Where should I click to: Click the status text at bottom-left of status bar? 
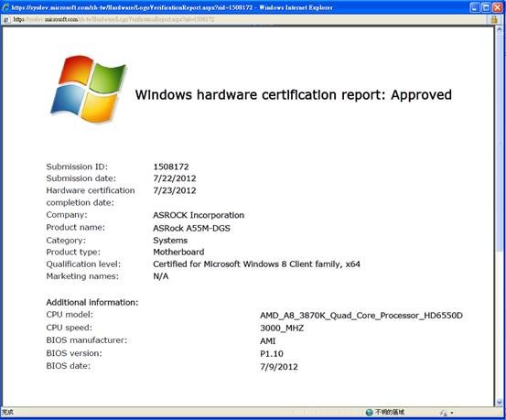click(7, 413)
